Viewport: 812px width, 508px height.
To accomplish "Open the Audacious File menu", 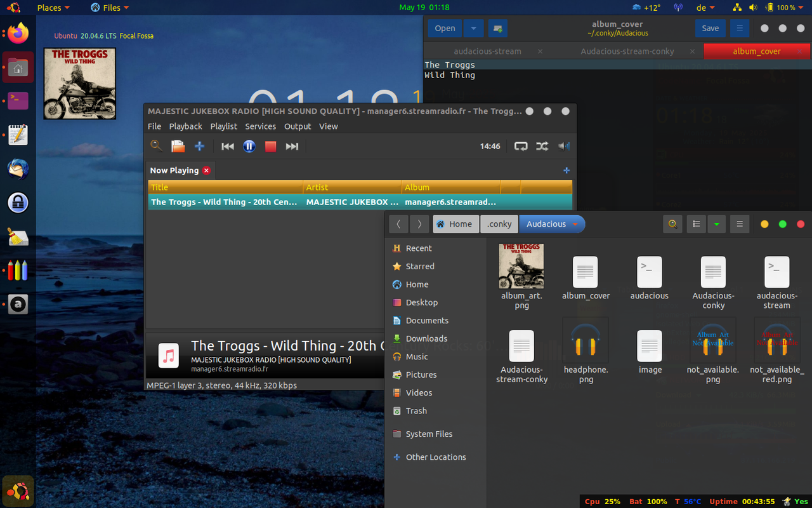I will pos(154,126).
